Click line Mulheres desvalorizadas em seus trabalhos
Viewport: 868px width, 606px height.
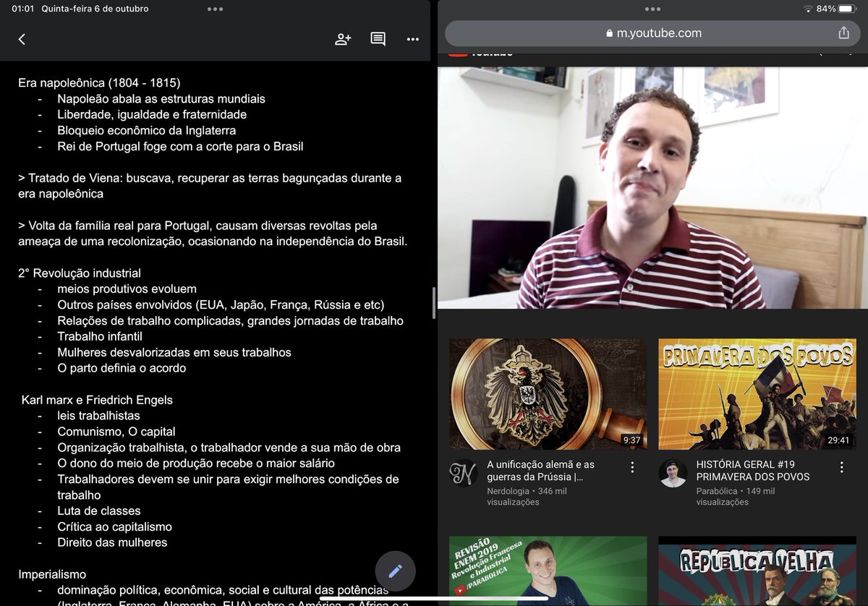174,352
